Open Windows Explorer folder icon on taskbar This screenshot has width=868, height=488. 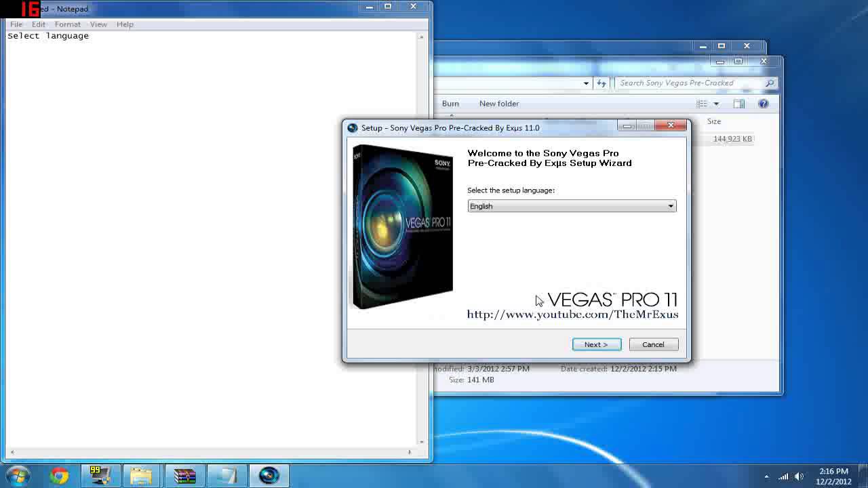(x=141, y=476)
